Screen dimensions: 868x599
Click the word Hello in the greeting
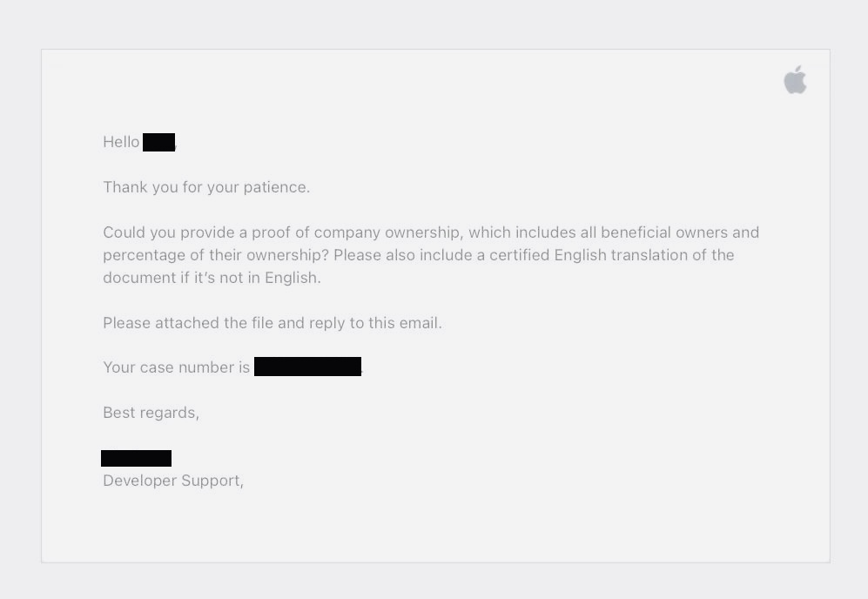(x=121, y=142)
